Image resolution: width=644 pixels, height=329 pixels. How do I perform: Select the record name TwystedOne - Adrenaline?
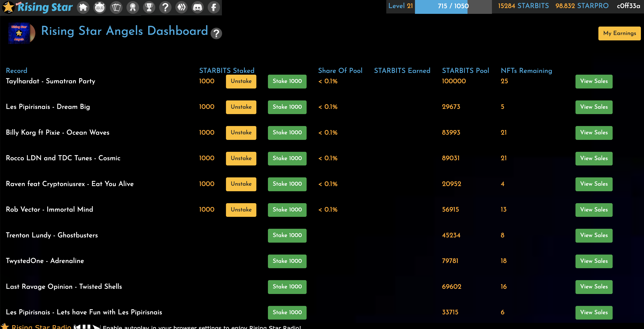(x=45, y=261)
